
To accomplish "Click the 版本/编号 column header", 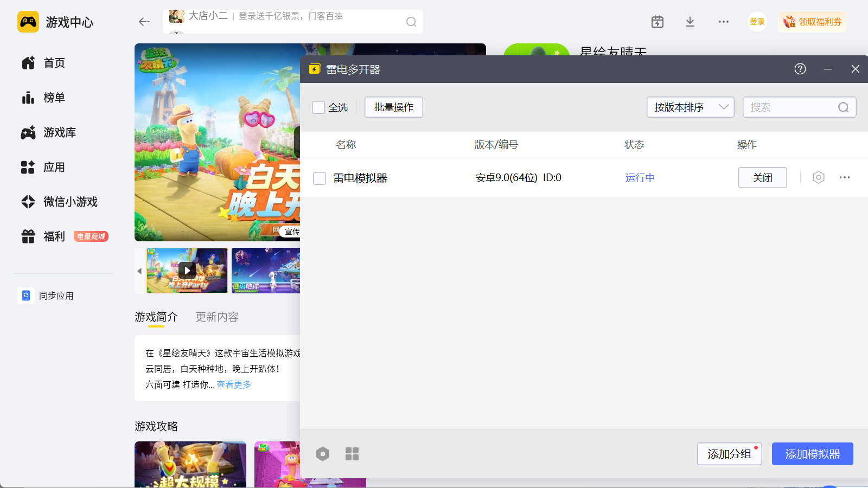I will coord(496,145).
